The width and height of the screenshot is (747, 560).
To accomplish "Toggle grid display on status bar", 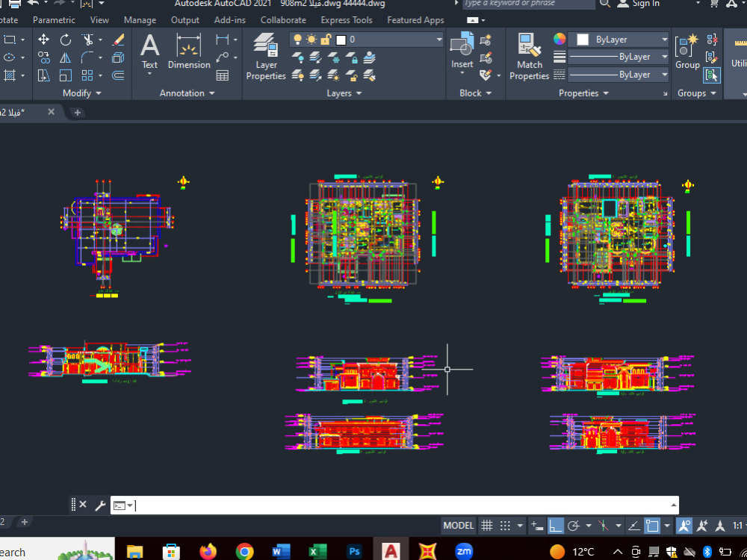I will coord(487,526).
